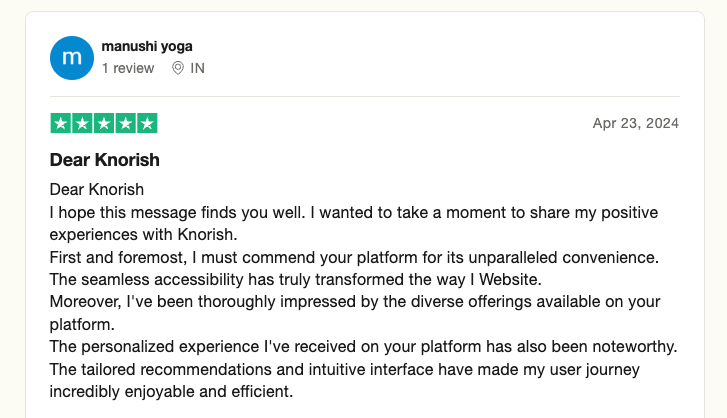727x418 pixels.
Task: Click the sentence starting "First and foremost"
Action: [354, 258]
